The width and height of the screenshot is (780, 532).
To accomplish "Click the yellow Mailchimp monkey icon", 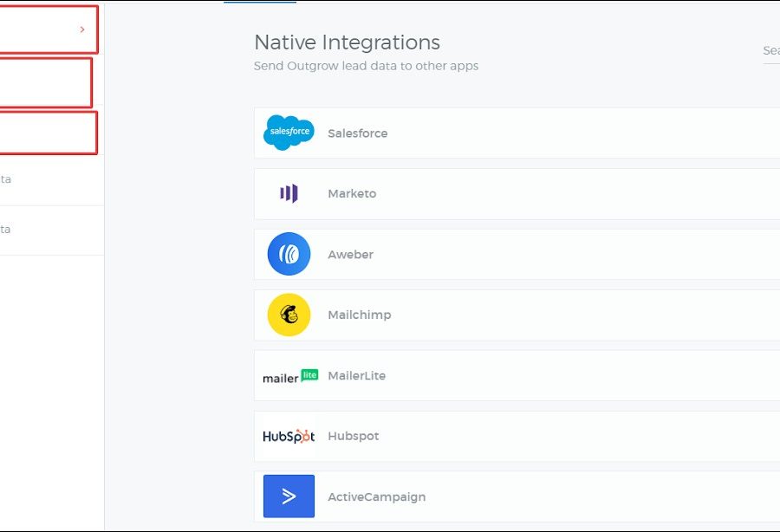I will [x=289, y=315].
